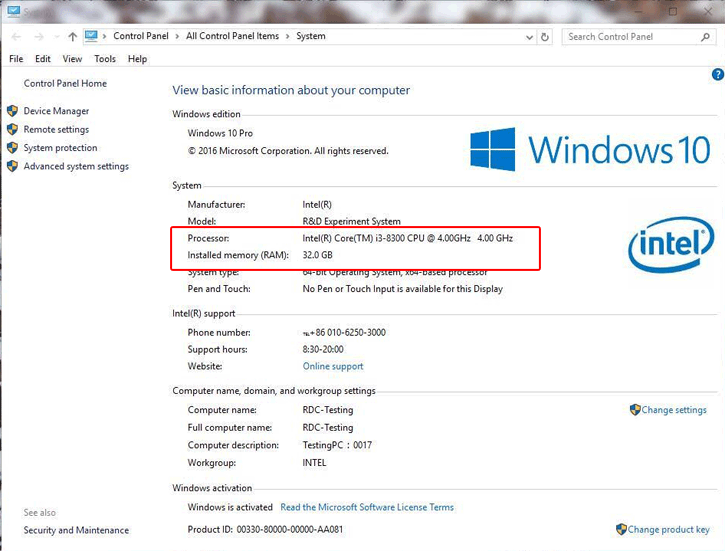This screenshot has width=725, height=551.
Task: Open the Edit menu
Action: (x=43, y=59)
